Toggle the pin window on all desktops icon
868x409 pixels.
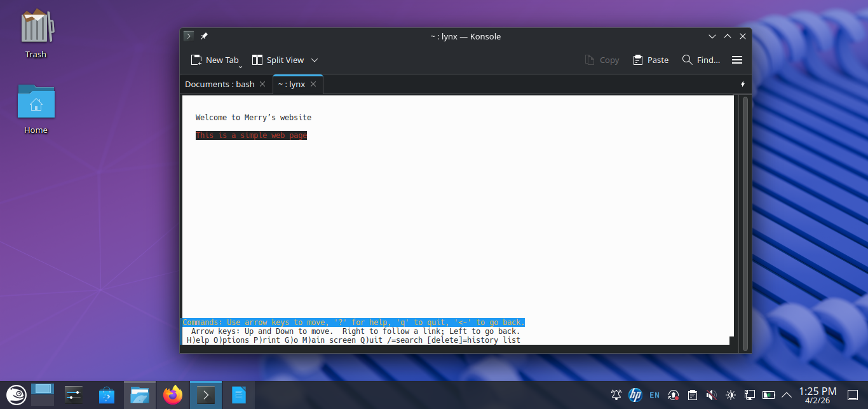click(x=204, y=36)
